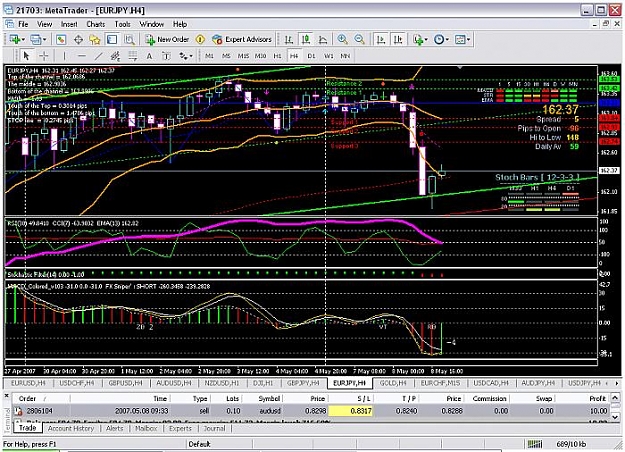Open the Tools menu
The height and width of the screenshot is (452, 625).
[122, 24]
